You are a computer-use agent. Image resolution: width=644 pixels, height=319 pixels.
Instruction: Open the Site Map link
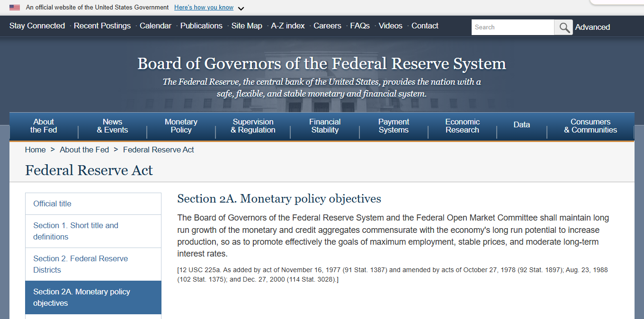coord(247,26)
